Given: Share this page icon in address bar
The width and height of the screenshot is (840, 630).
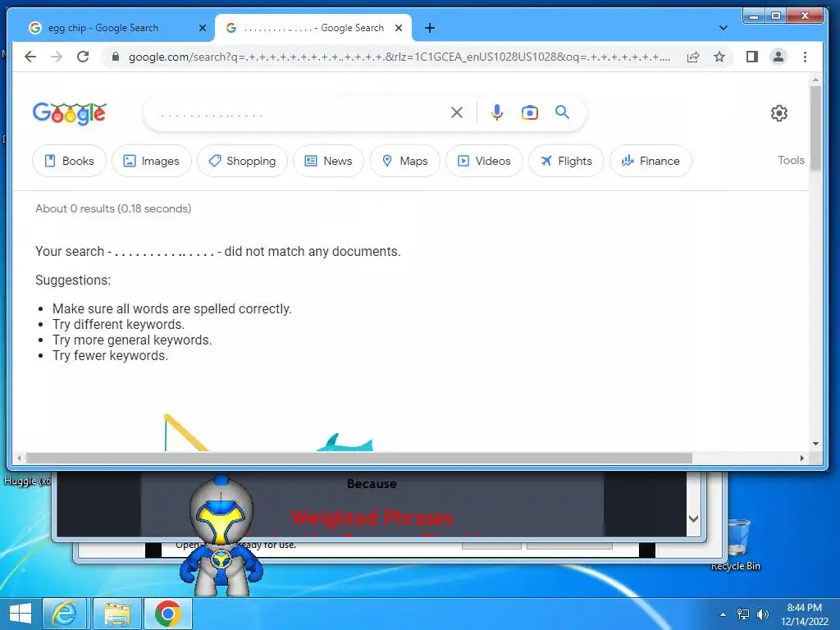Looking at the screenshot, I should click(693, 57).
